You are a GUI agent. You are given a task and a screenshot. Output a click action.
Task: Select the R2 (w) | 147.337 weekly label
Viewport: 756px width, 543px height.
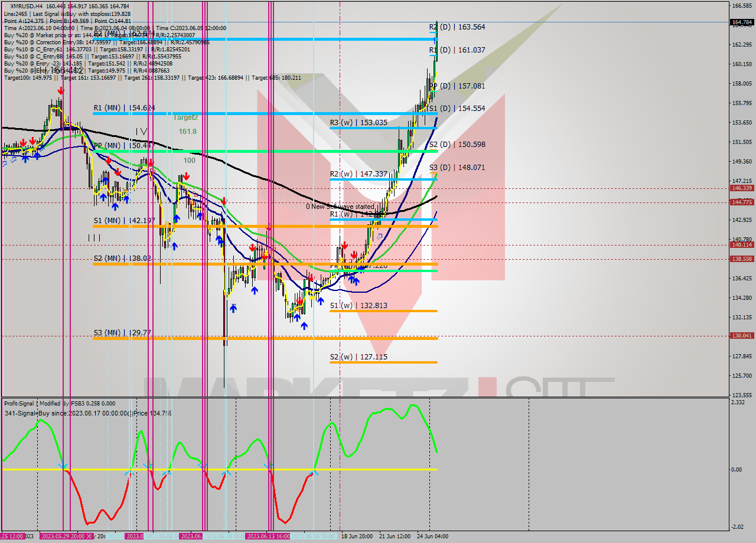click(359, 174)
